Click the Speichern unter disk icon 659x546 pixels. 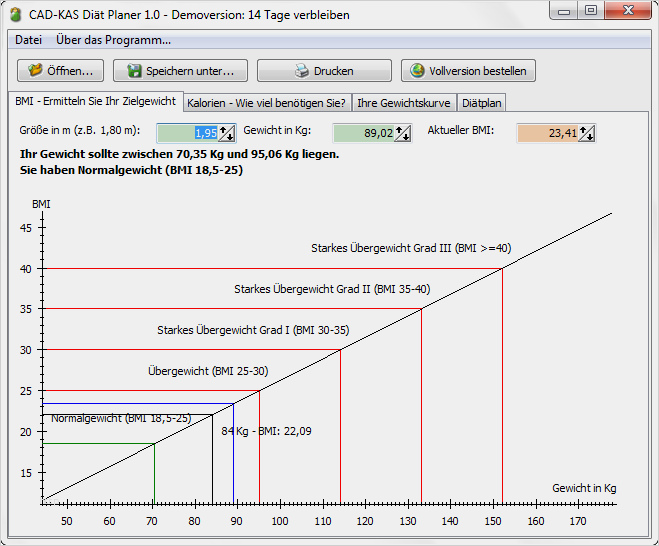pos(133,71)
